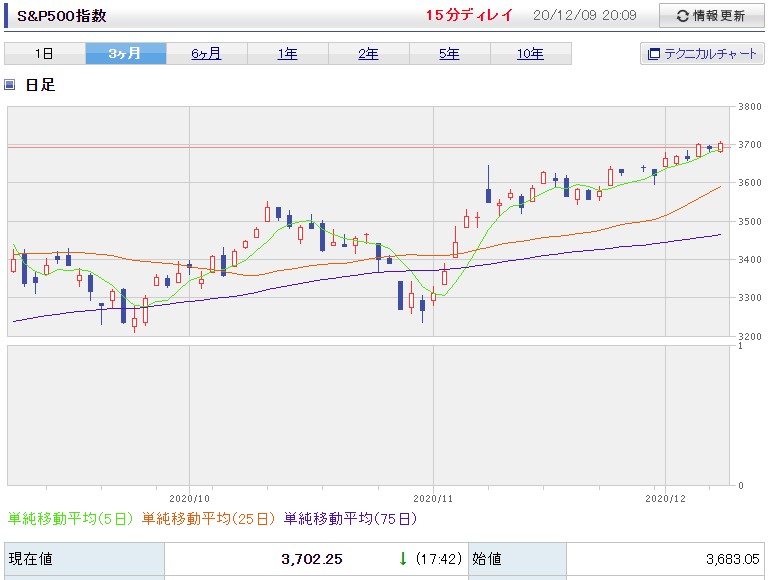The image size is (770, 580).
Task: Click the 3800 price axis label
Action: pyautogui.click(x=749, y=107)
